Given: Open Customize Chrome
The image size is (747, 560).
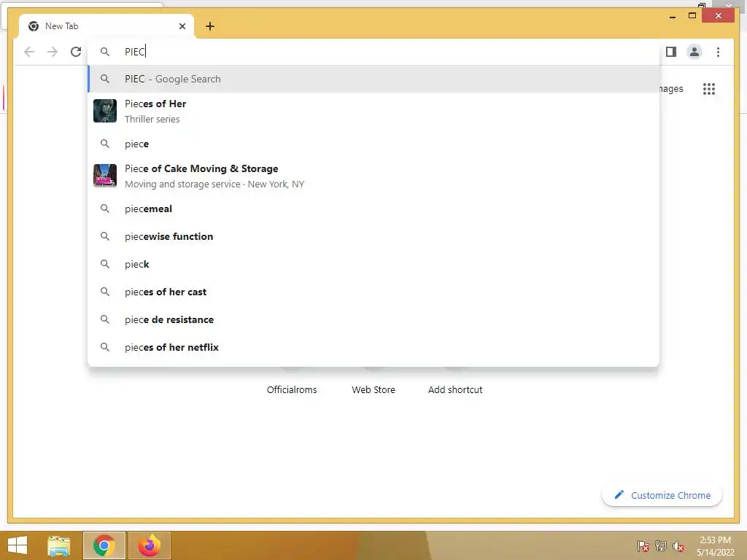Looking at the screenshot, I should [x=662, y=495].
